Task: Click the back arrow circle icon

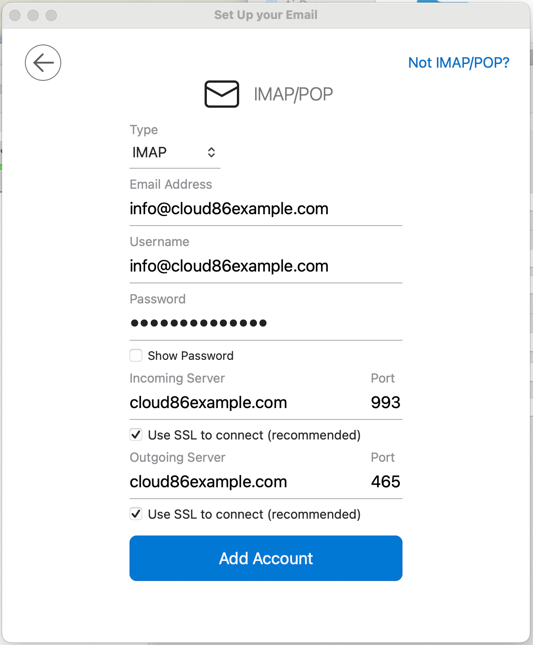Action: point(43,63)
